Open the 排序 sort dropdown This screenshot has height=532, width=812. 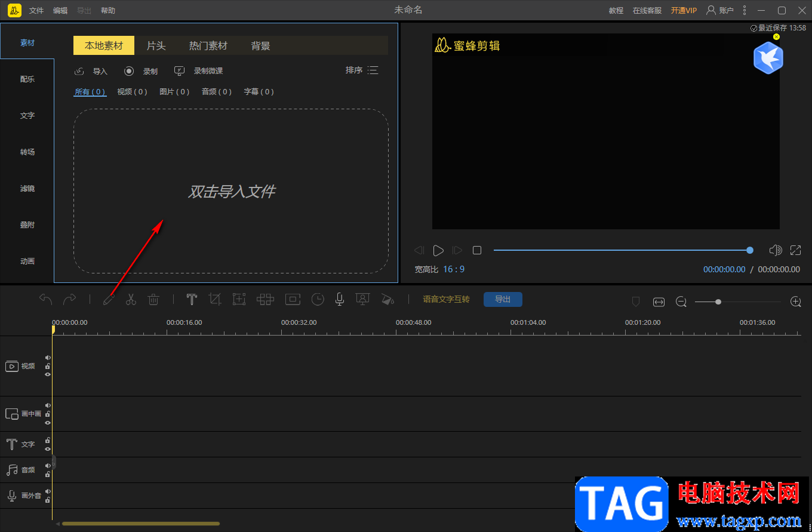(362, 70)
